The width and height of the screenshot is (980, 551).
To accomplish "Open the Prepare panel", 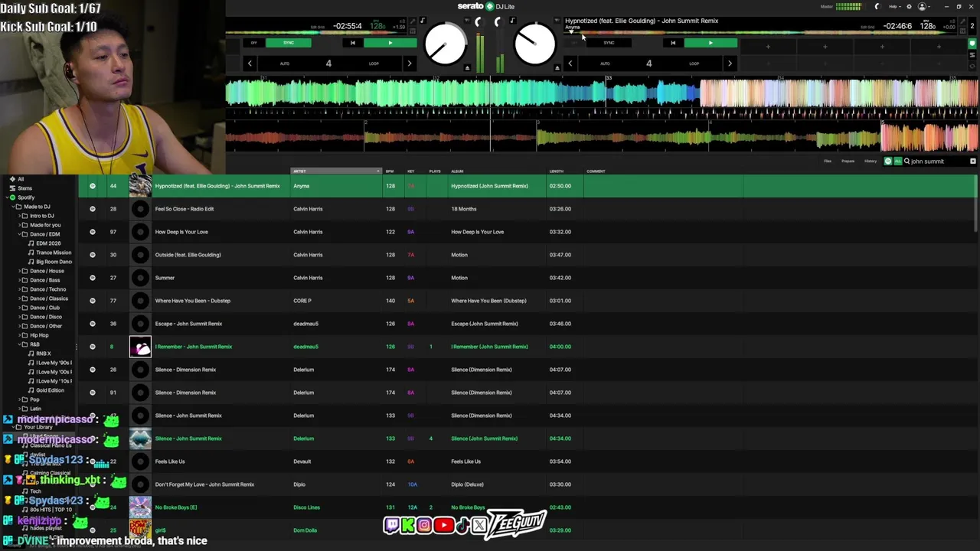I will pos(848,161).
